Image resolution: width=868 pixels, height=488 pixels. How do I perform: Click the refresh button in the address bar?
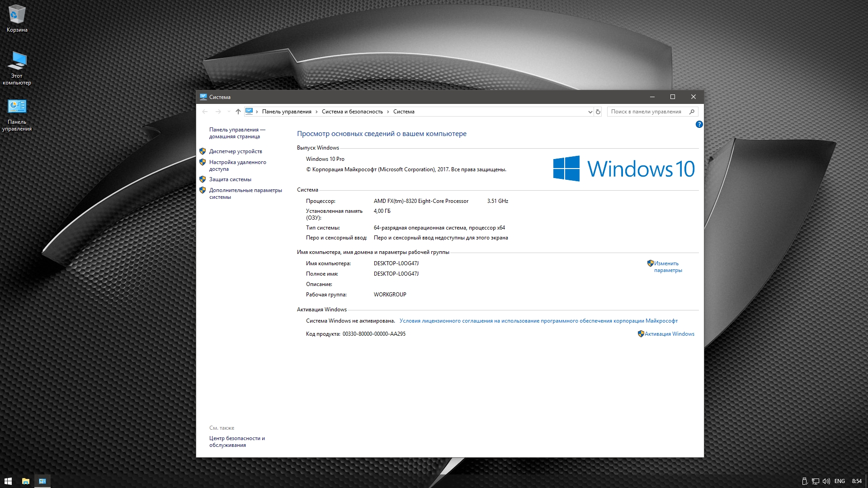click(598, 112)
